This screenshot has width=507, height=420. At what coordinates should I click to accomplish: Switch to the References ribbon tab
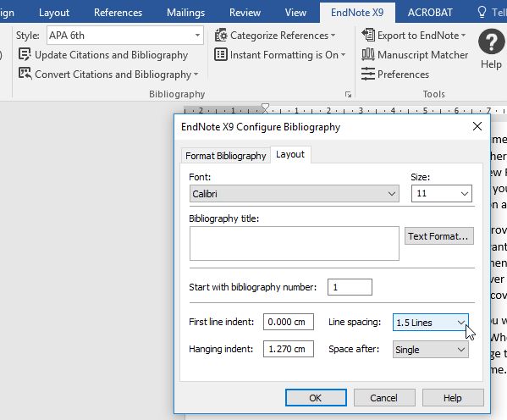point(118,13)
